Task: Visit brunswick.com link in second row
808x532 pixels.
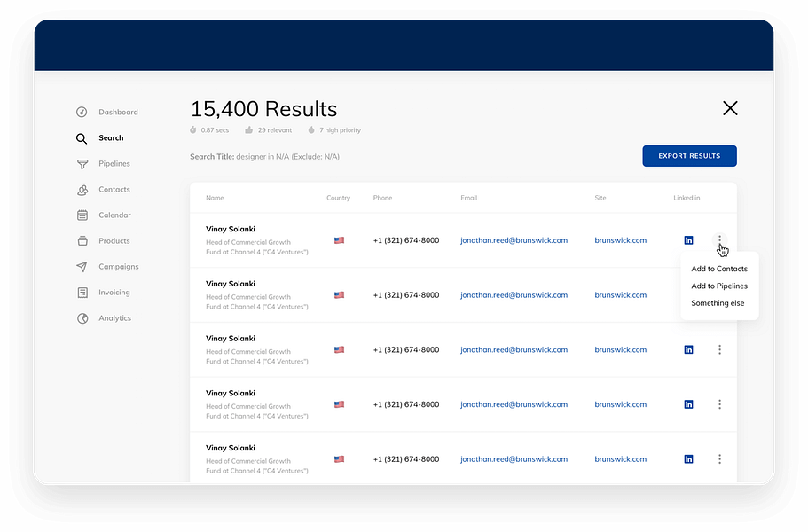Action: point(621,295)
